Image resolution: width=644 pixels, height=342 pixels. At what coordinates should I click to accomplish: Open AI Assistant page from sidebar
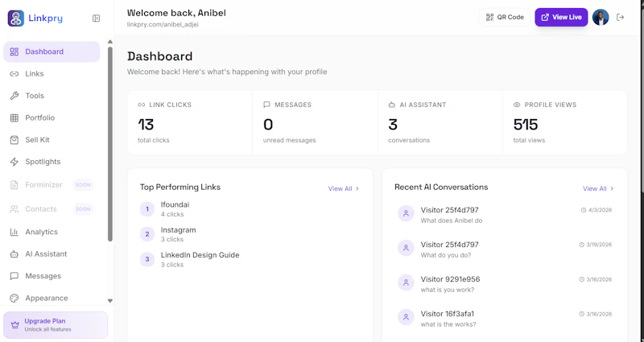coord(52,254)
